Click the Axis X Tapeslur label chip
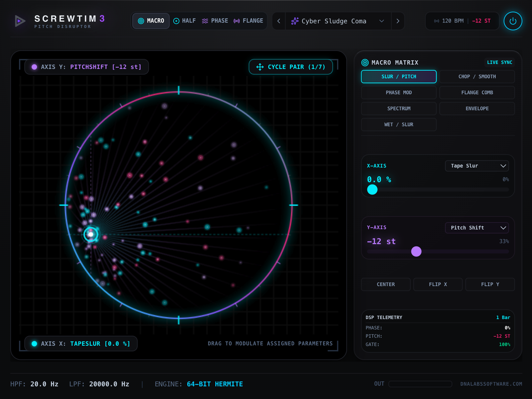 81,344
